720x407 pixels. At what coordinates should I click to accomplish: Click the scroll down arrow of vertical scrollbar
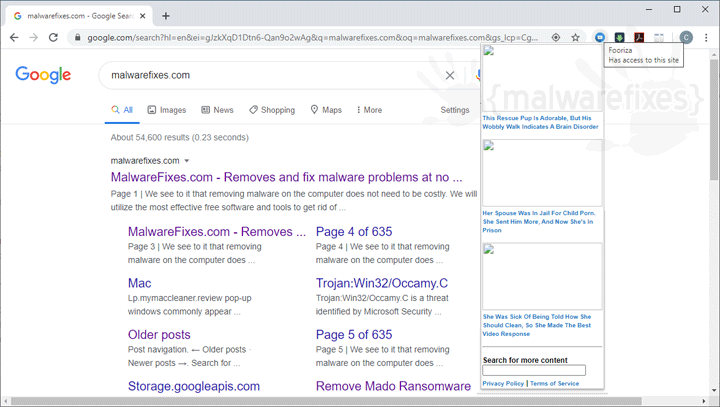coord(714,391)
